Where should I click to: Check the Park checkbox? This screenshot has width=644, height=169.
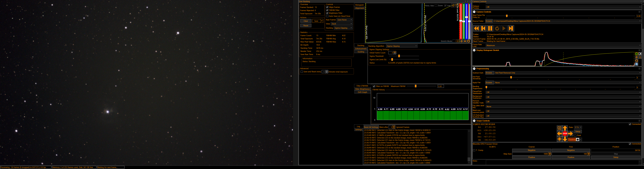tap(575, 136)
